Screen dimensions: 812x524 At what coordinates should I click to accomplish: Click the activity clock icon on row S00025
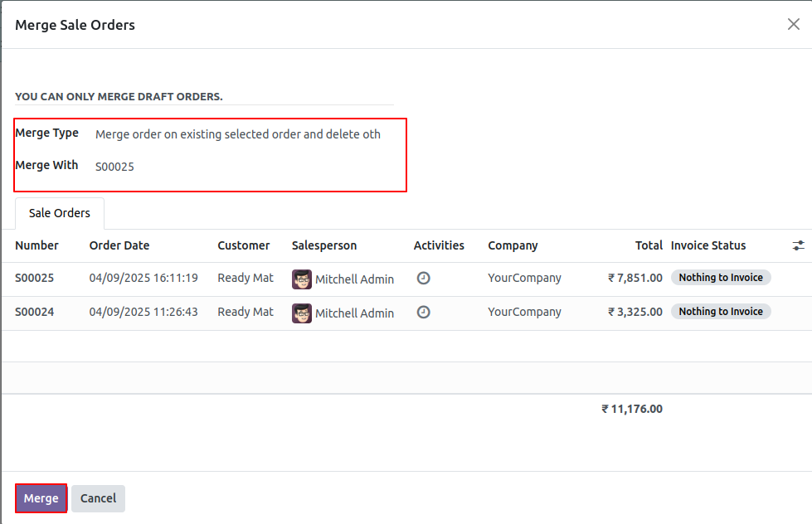(x=423, y=278)
